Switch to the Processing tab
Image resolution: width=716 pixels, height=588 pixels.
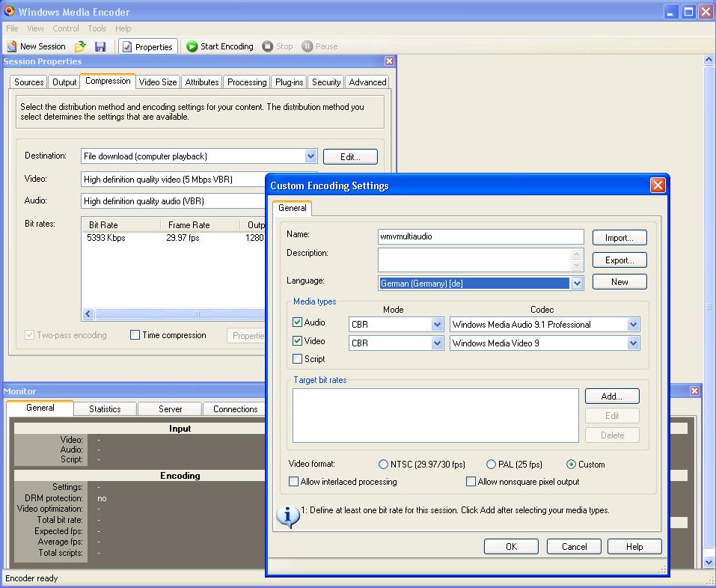point(247,82)
